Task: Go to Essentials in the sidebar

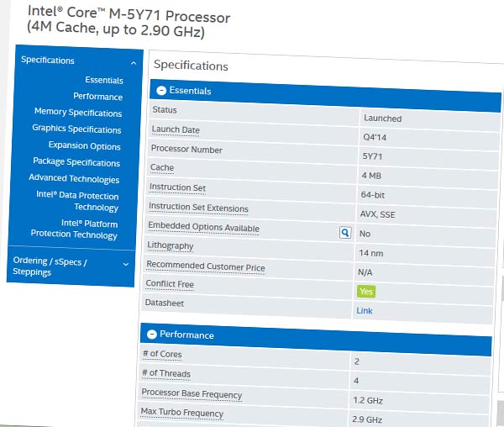Action: click(x=104, y=80)
